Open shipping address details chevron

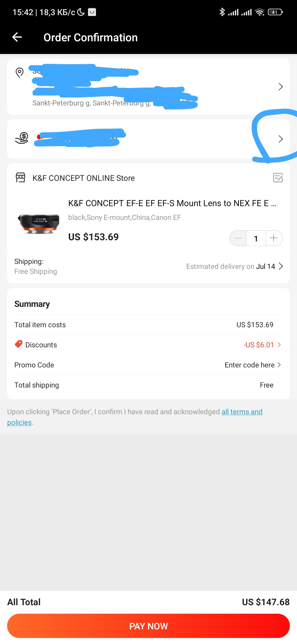(x=280, y=87)
